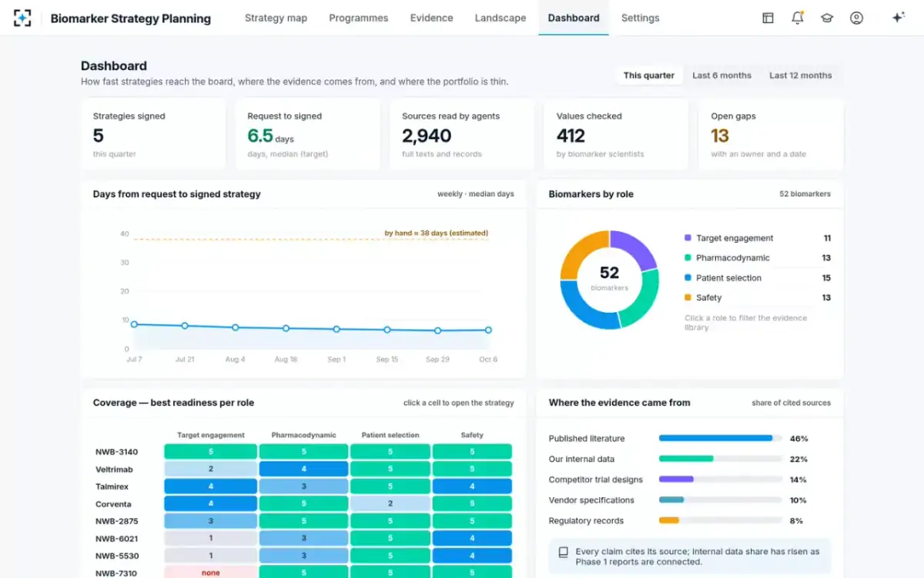This screenshot has width=924, height=578.
Task: Select the Aug 4 chart data point
Action: pyautogui.click(x=236, y=328)
